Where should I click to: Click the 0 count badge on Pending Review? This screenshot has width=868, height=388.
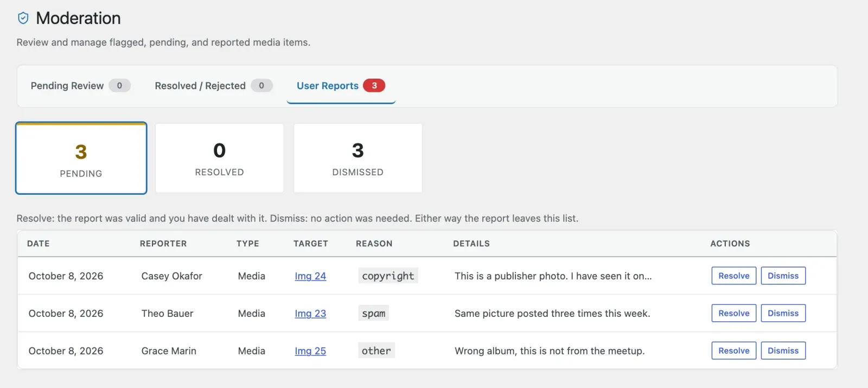pyautogui.click(x=119, y=86)
